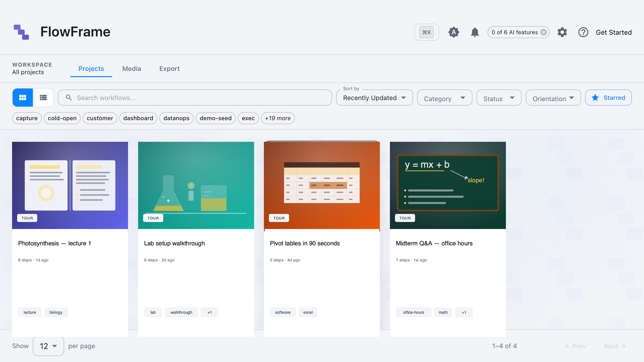This screenshot has width=644, height=362.
Task: Open the command palette ⌘K shortcut
Action: (426, 32)
